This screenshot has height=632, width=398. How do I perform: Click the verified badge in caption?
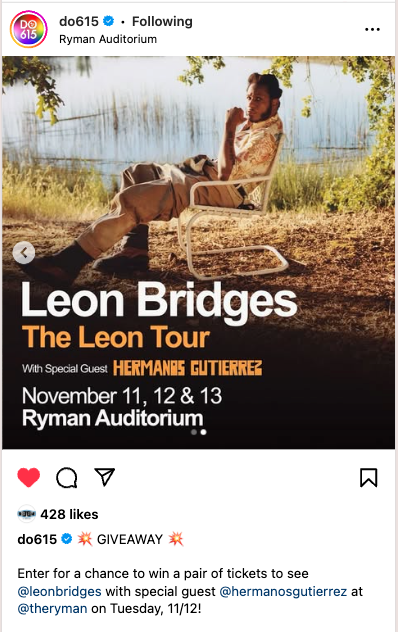[67, 538]
